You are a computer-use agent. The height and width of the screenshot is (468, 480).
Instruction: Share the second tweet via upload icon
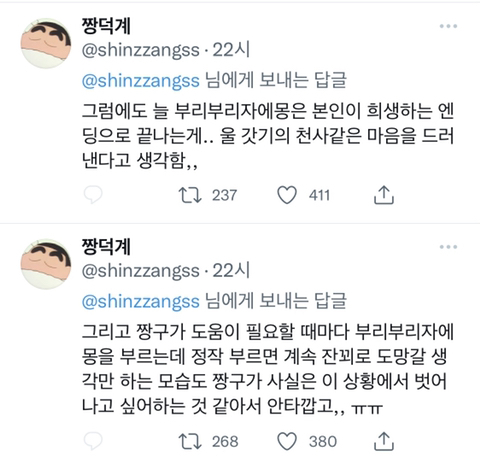coord(384,441)
